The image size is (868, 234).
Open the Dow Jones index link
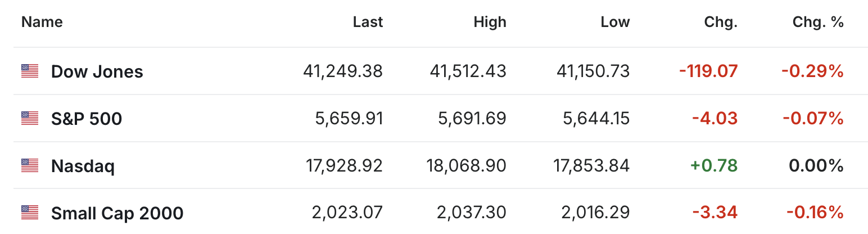coord(97,71)
